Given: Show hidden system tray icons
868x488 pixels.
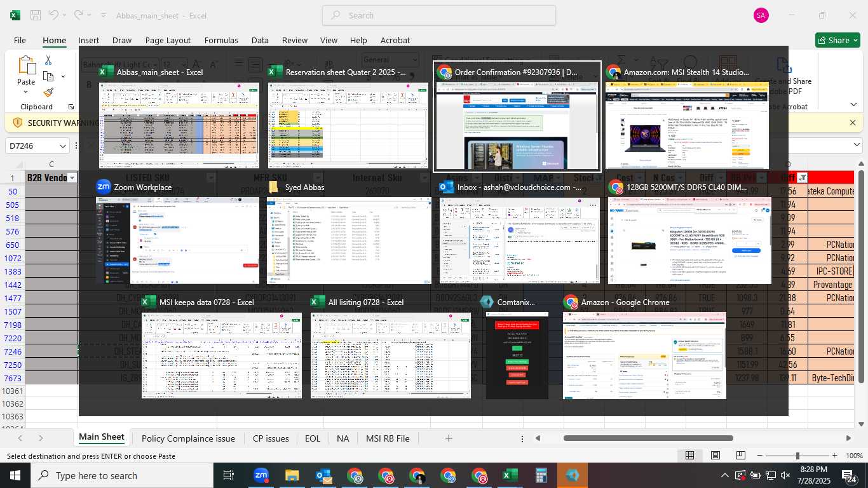Looking at the screenshot, I should pos(724,475).
